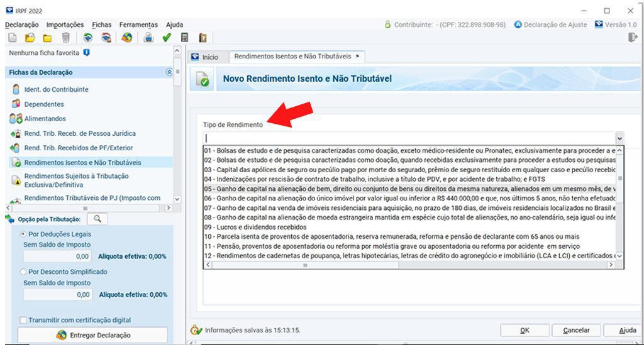Screen dimensions: 644x345
Task: Click the closed yellow folder toolbar icon
Action: [x=48, y=38]
